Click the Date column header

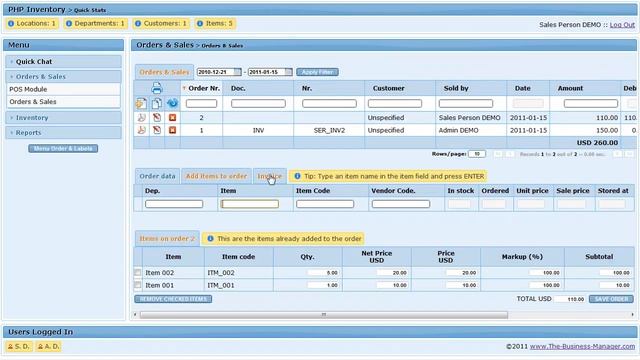pyautogui.click(x=523, y=88)
